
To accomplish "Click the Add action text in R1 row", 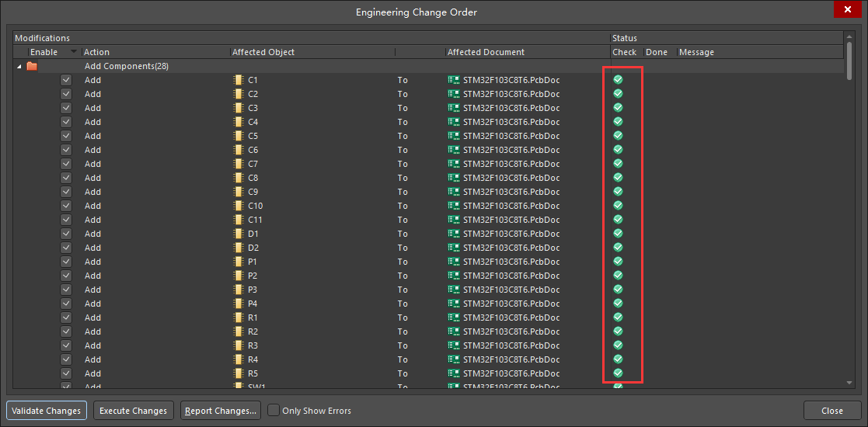I will (x=92, y=318).
